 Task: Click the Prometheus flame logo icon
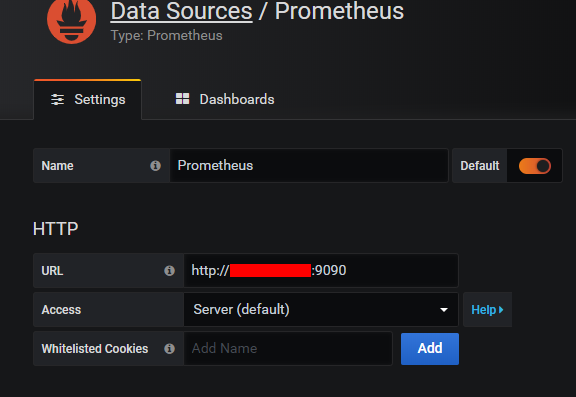pos(71,21)
